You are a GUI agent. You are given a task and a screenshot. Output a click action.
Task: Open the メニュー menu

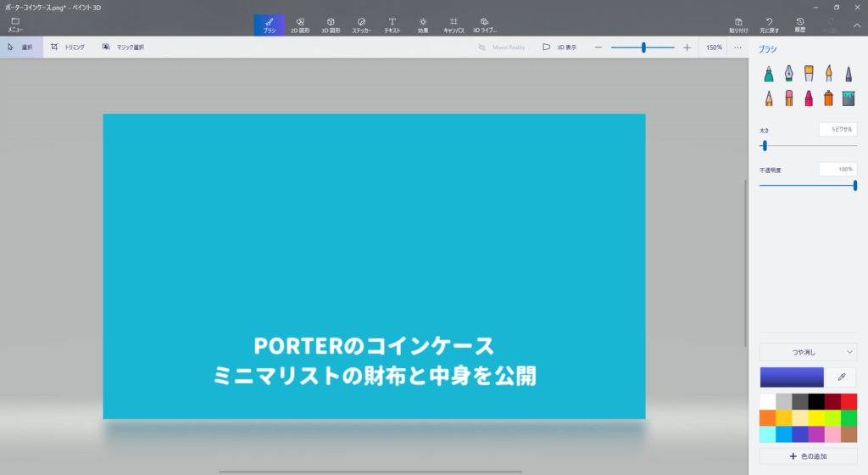tap(15, 25)
